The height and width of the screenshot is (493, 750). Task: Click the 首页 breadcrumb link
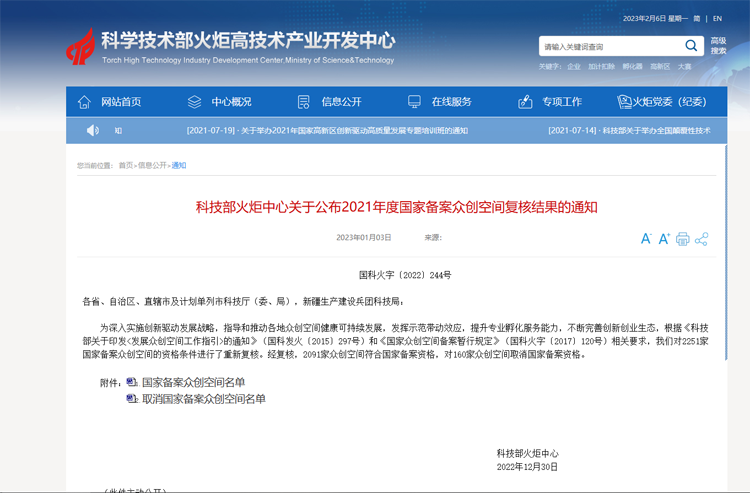[x=125, y=166]
